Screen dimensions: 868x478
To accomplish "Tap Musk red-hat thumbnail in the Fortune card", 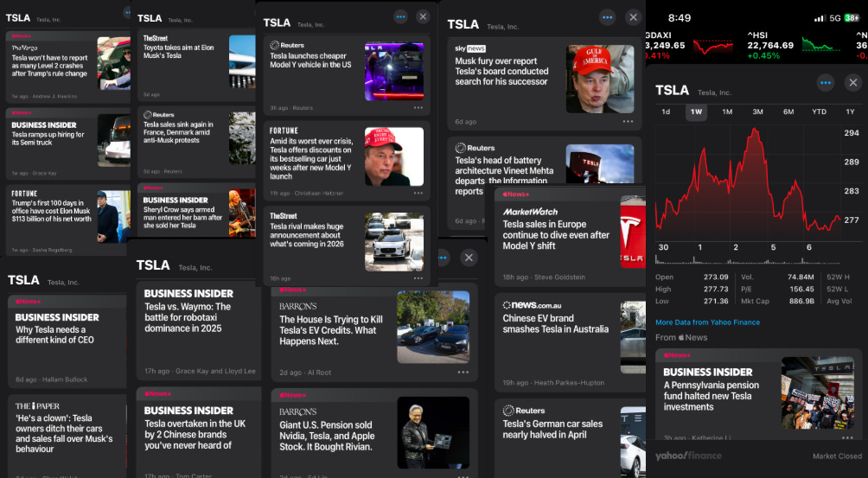I will tap(394, 156).
